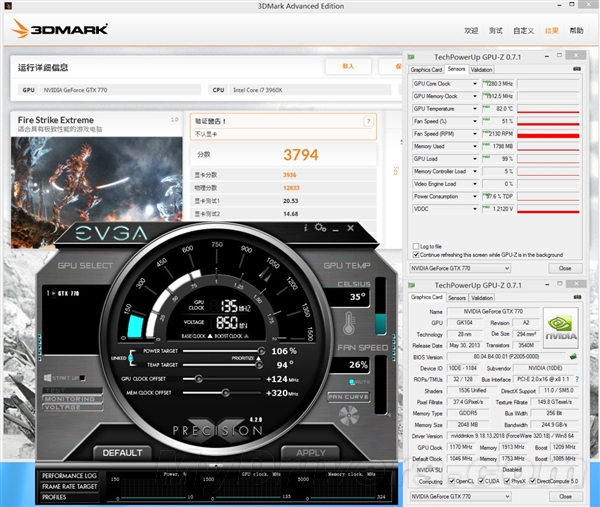
Task: Open Fan Curve settings
Action: coord(348,397)
